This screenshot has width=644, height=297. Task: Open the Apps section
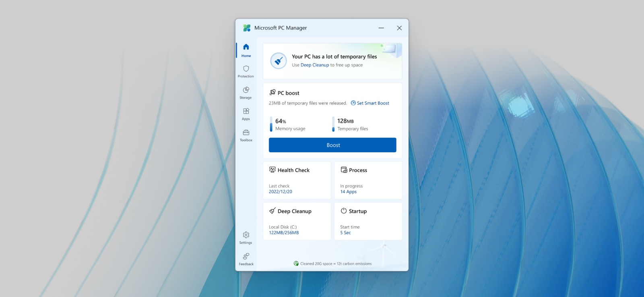(246, 114)
